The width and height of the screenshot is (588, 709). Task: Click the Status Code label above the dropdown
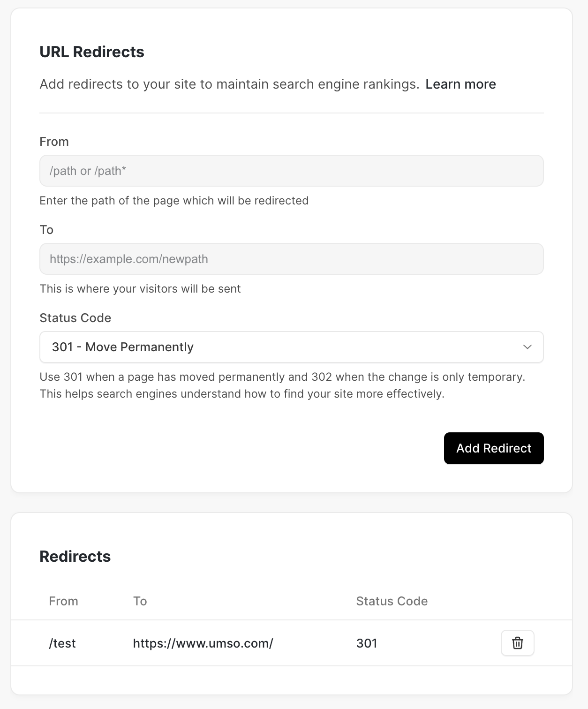tap(75, 318)
